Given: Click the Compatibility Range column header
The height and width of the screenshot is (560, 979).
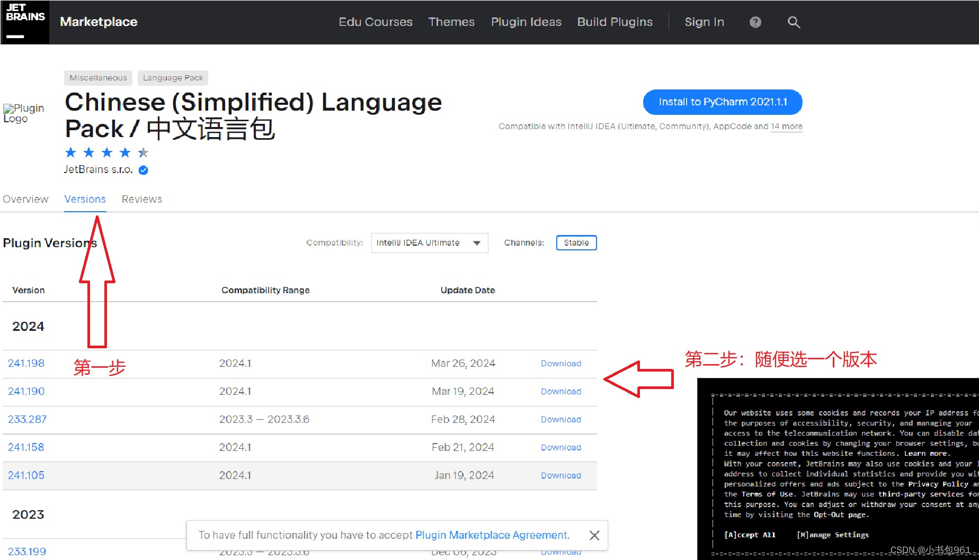Looking at the screenshot, I should click(265, 290).
